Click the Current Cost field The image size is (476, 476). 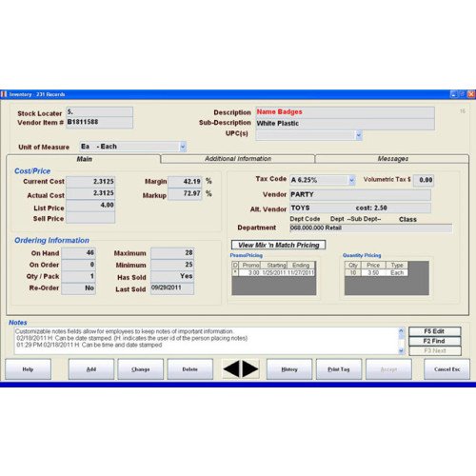(x=90, y=182)
